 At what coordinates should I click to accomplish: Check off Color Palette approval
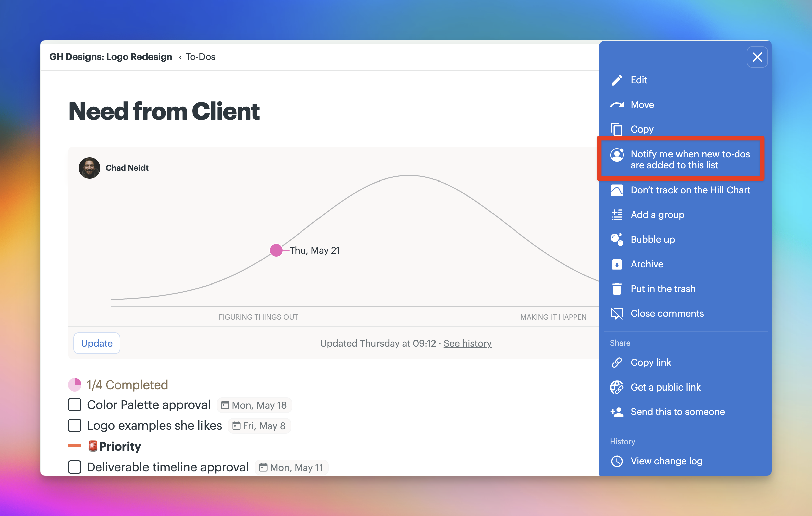coord(75,405)
